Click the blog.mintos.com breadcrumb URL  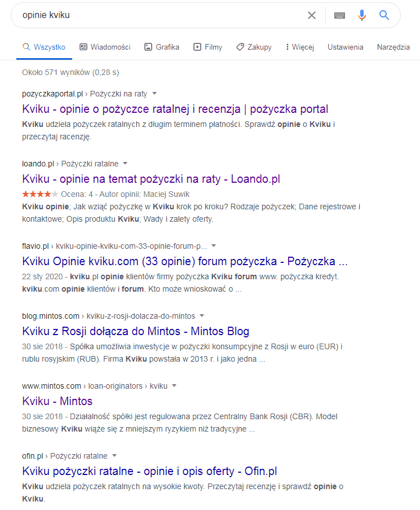(109, 316)
